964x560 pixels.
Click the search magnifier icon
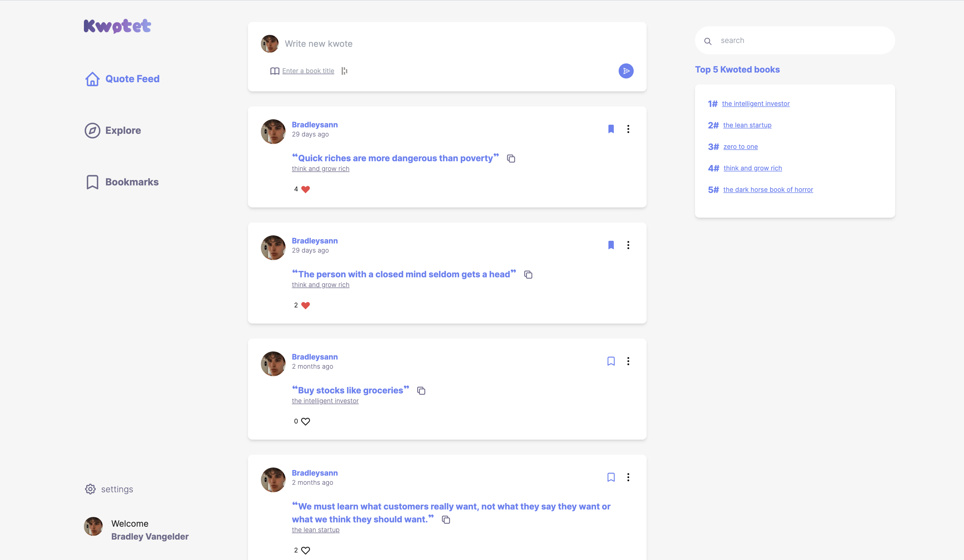[x=708, y=41]
